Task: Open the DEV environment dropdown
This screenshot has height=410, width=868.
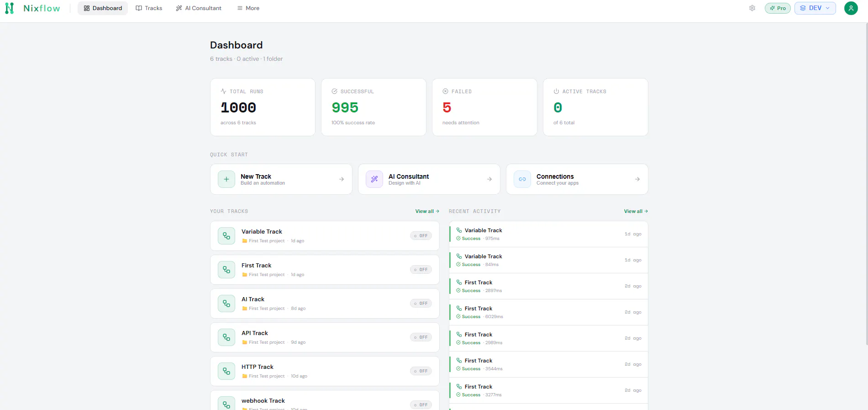Action: 815,8
